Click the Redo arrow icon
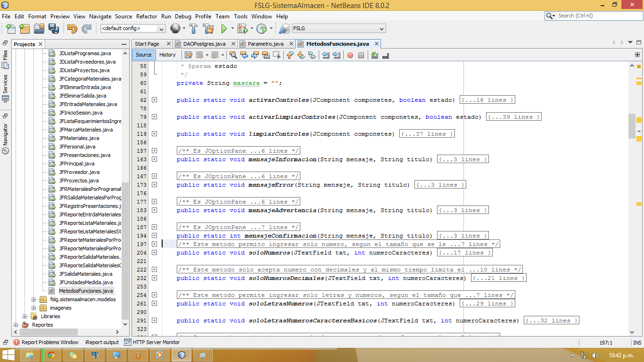Screen dimensions: 644x362 click(x=87, y=28)
